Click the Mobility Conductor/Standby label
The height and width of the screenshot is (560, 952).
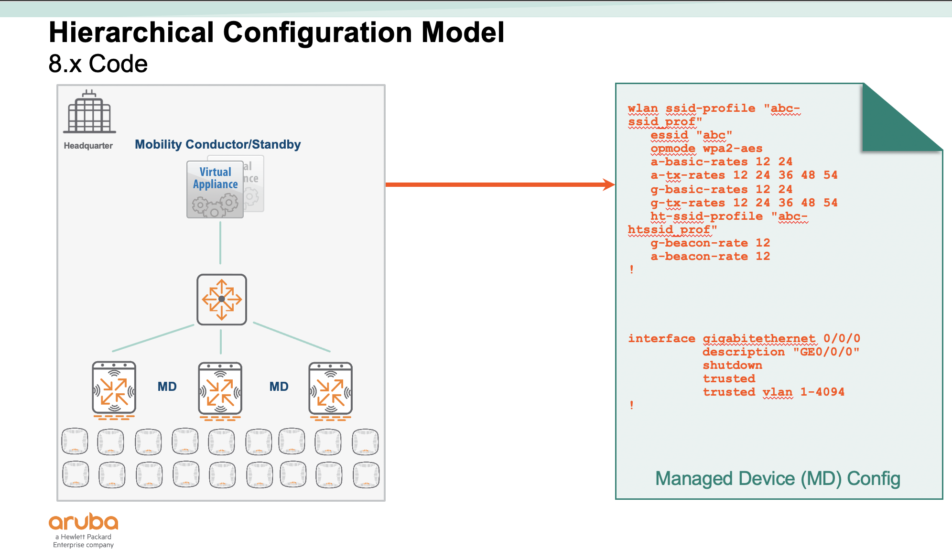217,144
